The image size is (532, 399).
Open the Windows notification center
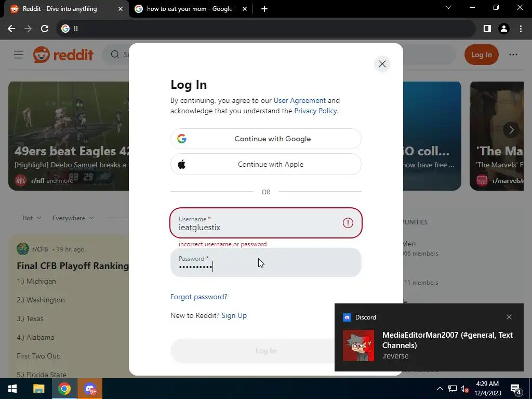pyautogui.click(x=516, y=389)
